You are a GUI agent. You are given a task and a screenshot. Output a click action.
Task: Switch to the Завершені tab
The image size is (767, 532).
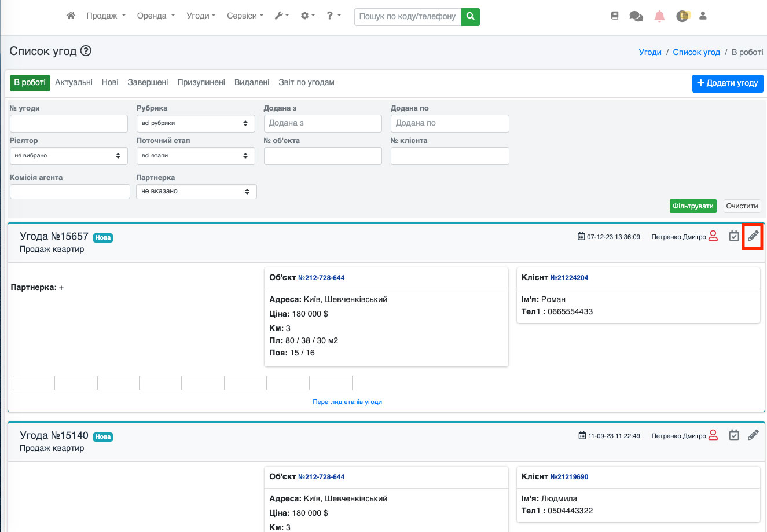tap(148, 83)
